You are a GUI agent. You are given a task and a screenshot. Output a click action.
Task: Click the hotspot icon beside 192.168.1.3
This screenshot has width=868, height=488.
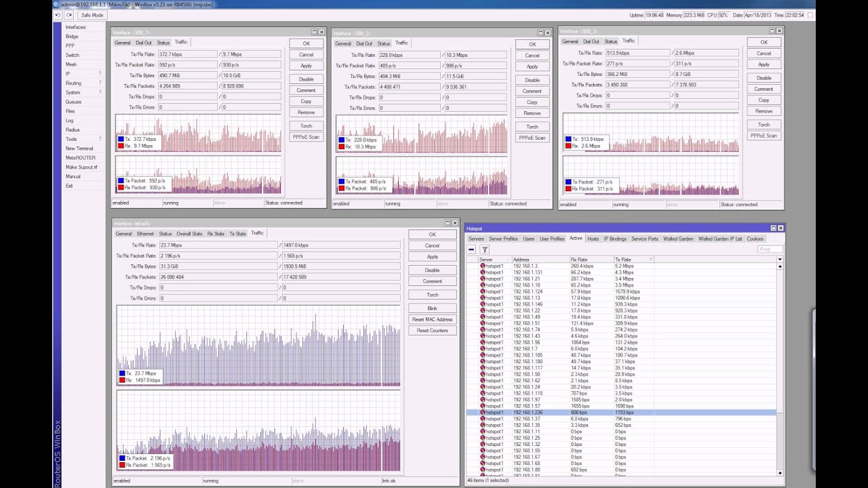483,266
